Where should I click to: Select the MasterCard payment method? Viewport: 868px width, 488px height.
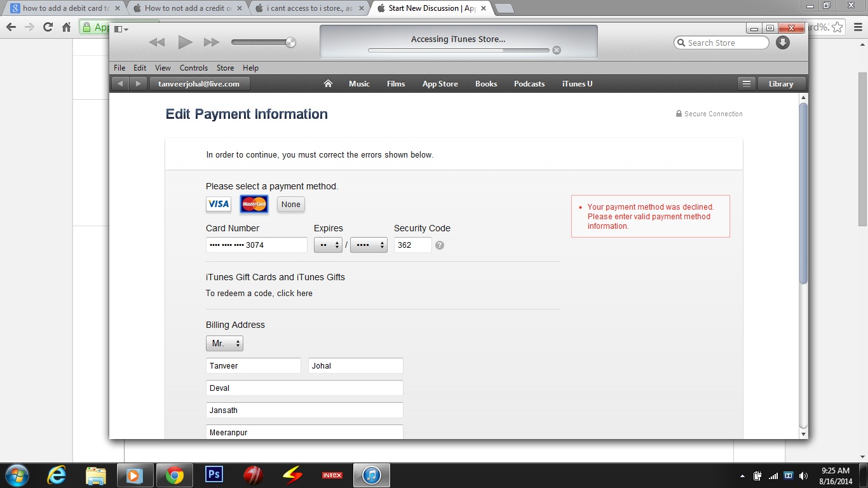pyautogui.click(x=254, y=204)
